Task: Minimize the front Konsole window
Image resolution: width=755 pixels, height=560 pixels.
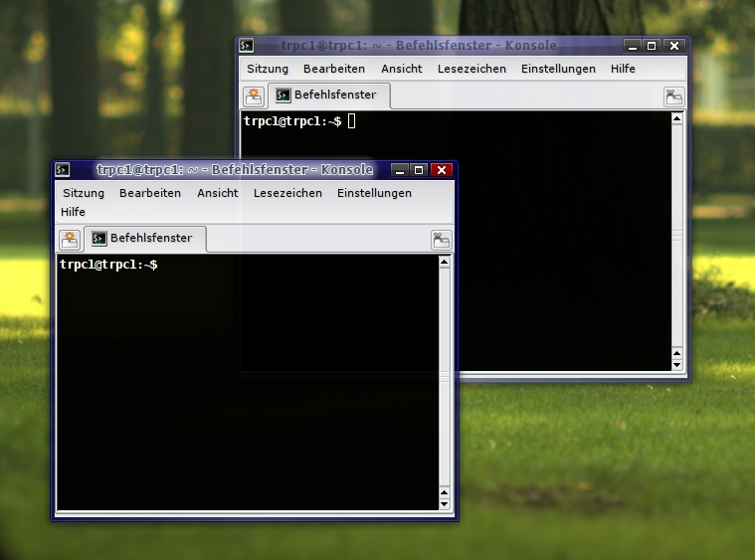Action: click(x=400, y=170)
